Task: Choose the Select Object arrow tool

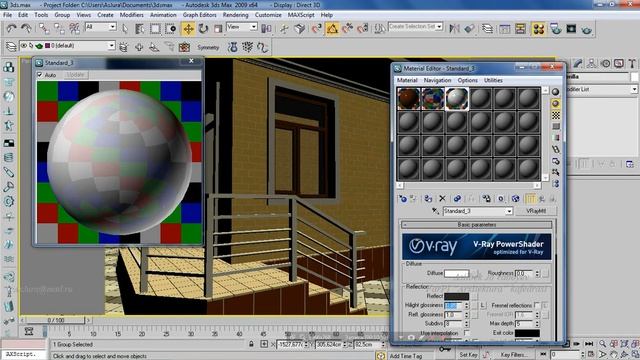Action: pos(125,29)
